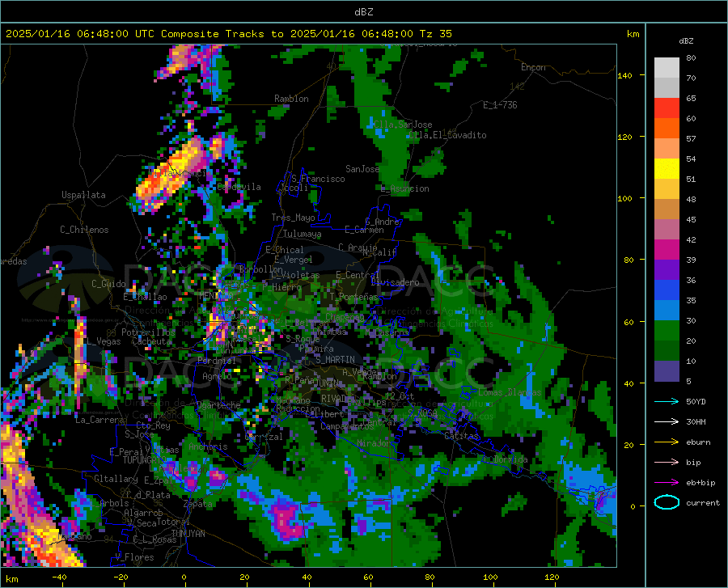Pick the royal blue 35–36 dBZ legend swatch
Screen dimensions: 728x588
click(667, 290)
